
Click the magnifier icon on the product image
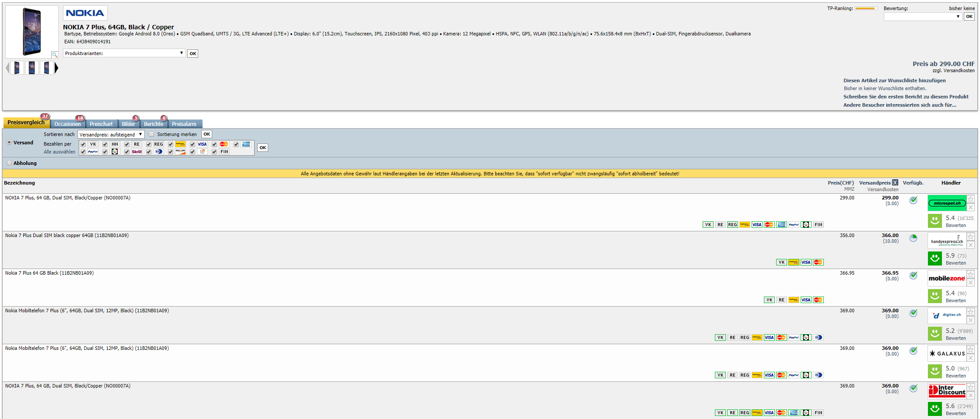(55, 55)
